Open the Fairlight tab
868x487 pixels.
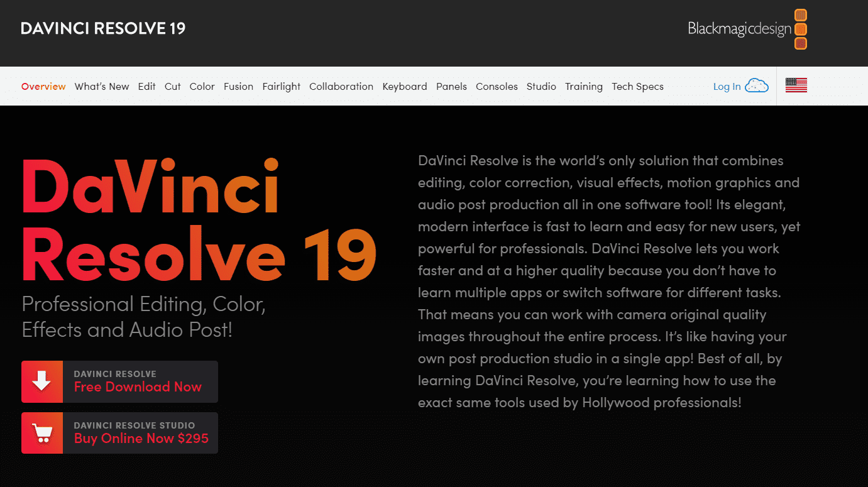point(282,87)
